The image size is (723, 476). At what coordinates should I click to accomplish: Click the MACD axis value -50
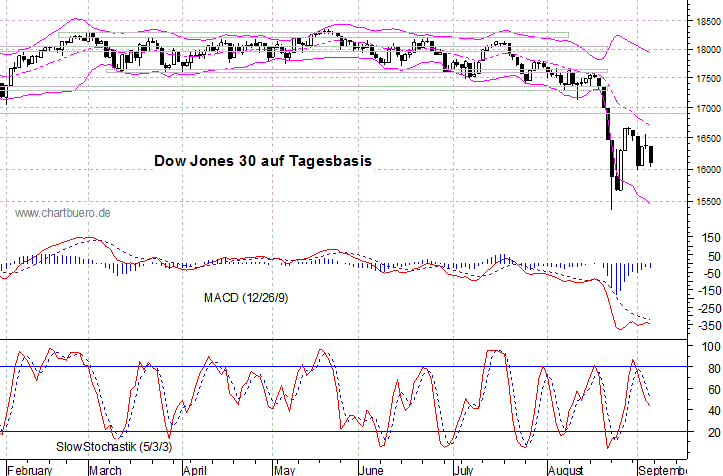click(x=711, y=274)
